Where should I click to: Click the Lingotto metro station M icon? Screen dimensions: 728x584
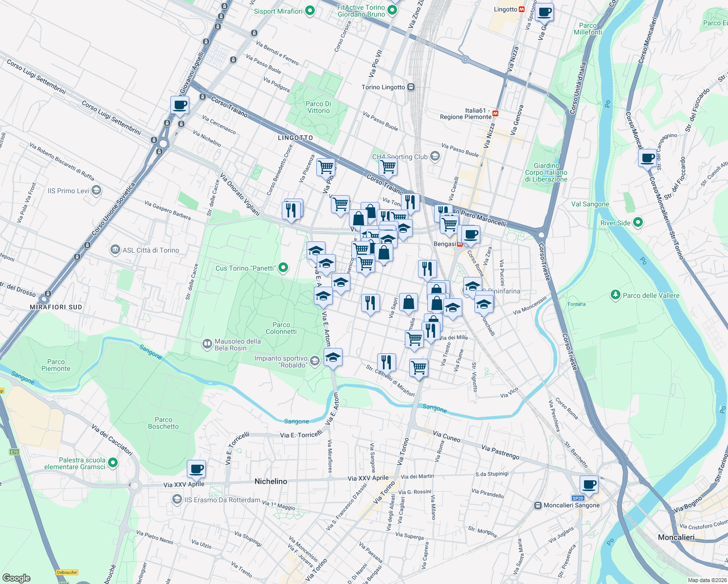tap(523, 8)
